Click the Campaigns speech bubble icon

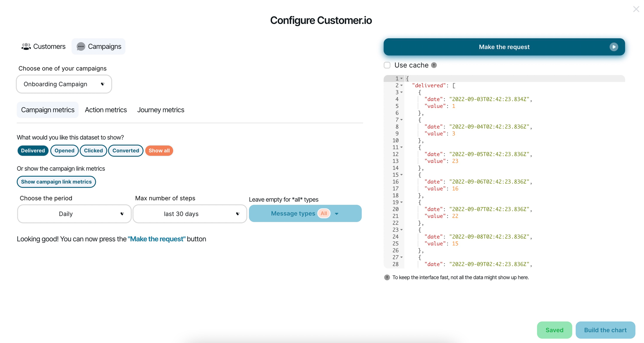point(81,46)
